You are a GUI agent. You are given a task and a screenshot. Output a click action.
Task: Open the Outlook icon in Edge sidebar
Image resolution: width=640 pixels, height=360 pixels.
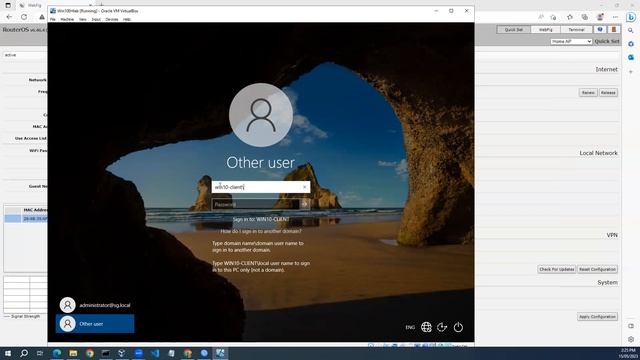click(631, 58)
